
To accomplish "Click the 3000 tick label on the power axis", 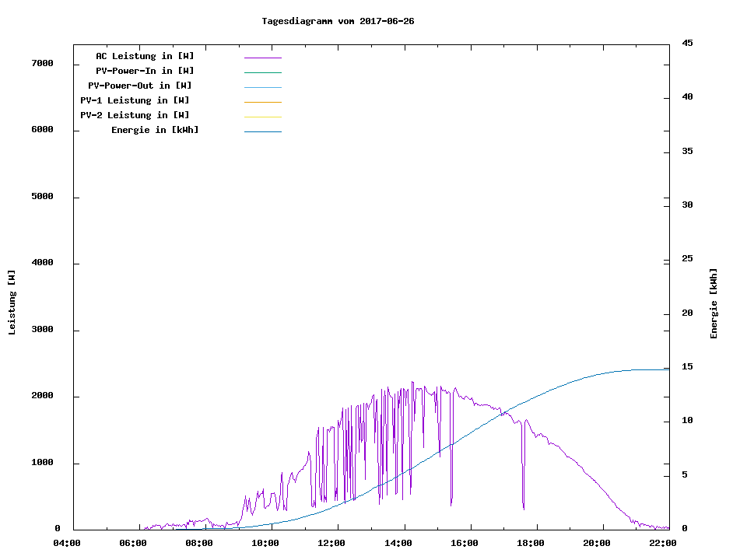I will click(x=42, y=330).
